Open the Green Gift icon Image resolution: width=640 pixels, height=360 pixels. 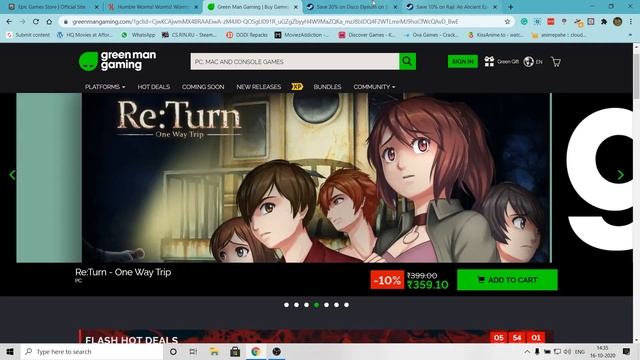point(489,62)
